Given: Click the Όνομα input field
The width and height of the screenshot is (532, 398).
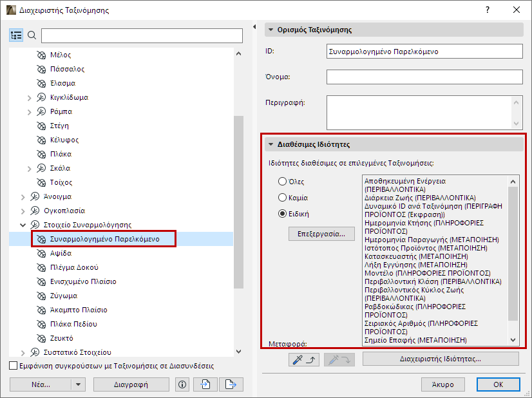Looking at the screenshot, I should (x=424, y=77).
